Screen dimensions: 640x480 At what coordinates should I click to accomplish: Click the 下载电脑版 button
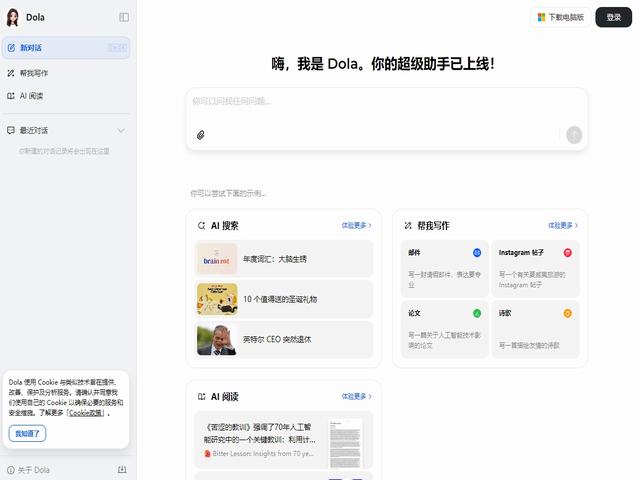point(561,17)
